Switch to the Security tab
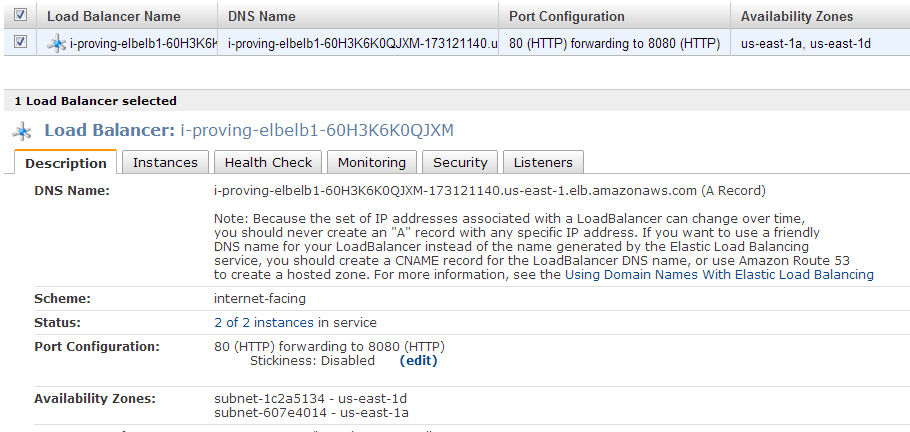 (460, 163)
